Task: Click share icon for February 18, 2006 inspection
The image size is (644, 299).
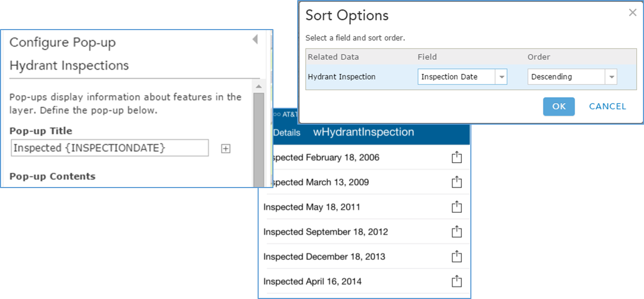Action: pos(457,157)
